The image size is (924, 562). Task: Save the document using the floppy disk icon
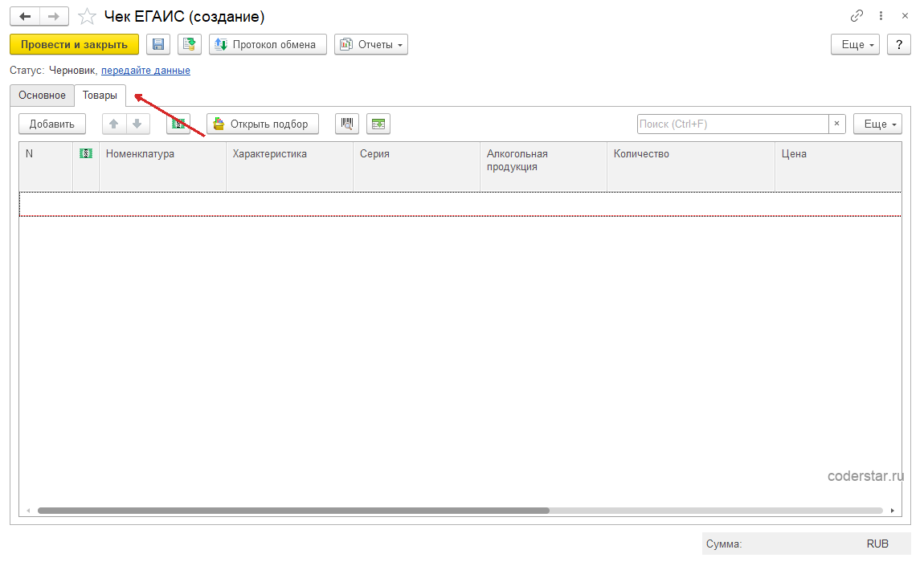158,44
